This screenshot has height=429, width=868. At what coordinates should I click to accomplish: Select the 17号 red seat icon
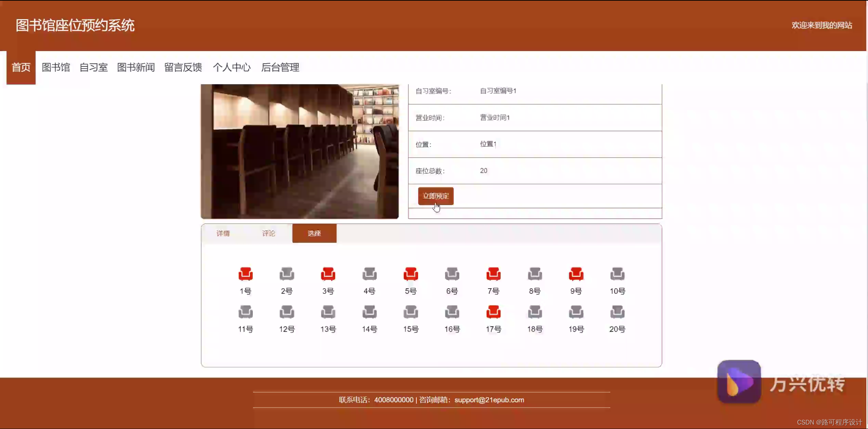tap(493, 312)
